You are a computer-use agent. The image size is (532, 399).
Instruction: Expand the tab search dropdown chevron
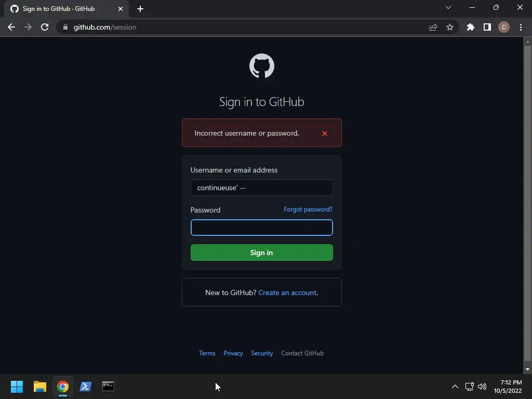pos(448,7)
